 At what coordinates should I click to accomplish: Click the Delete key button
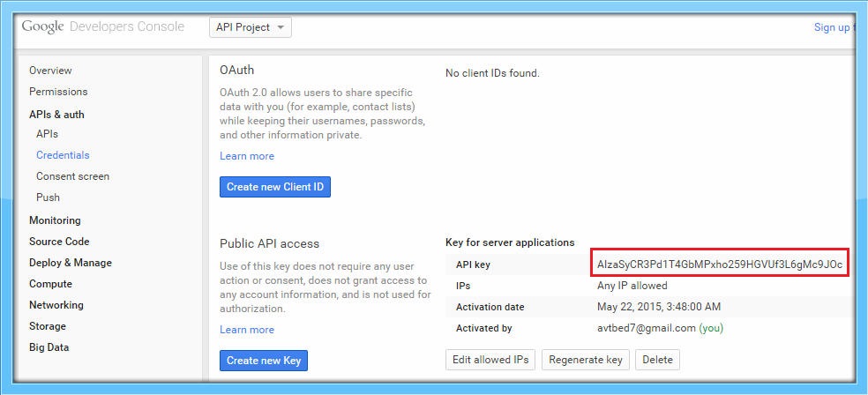658,360
